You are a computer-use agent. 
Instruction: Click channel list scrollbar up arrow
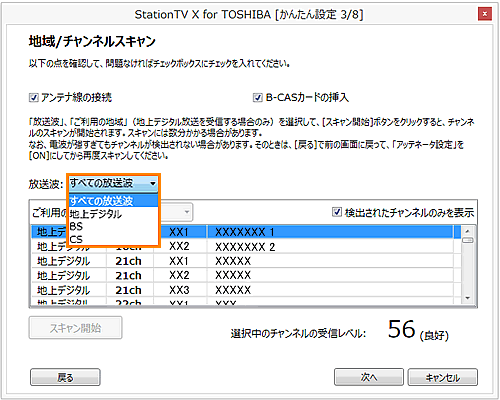[468, 231]
